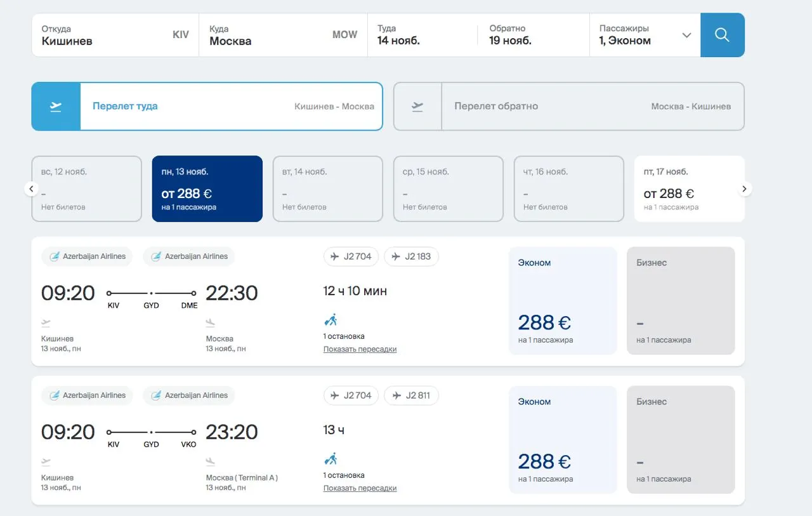The height and width of the screenshot is (516, 812).
Task: Click second Azerbaijan Airlines badge in 23:20 flight
Action: pyautogui.click(x=189, y=395)
